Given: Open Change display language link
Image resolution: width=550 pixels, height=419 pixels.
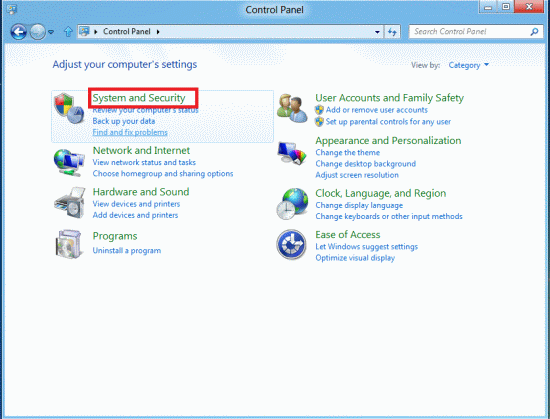Looking at the screenshot, I should click(359, 205).
